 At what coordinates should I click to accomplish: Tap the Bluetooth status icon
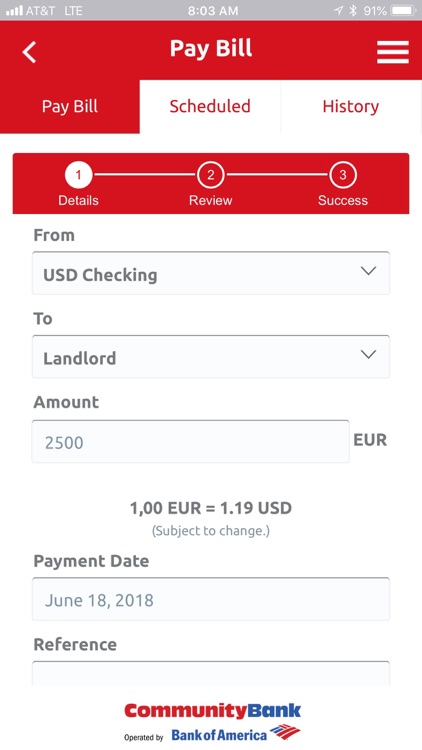(x=353, y=11)
